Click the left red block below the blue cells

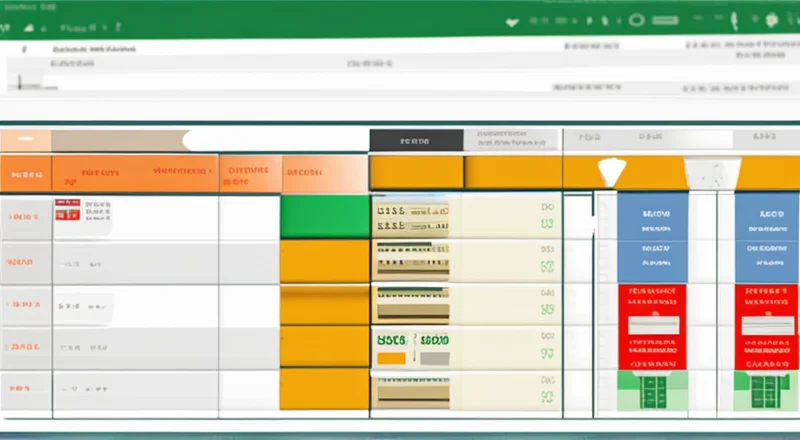pyautogui.click(x=652, y=325)
